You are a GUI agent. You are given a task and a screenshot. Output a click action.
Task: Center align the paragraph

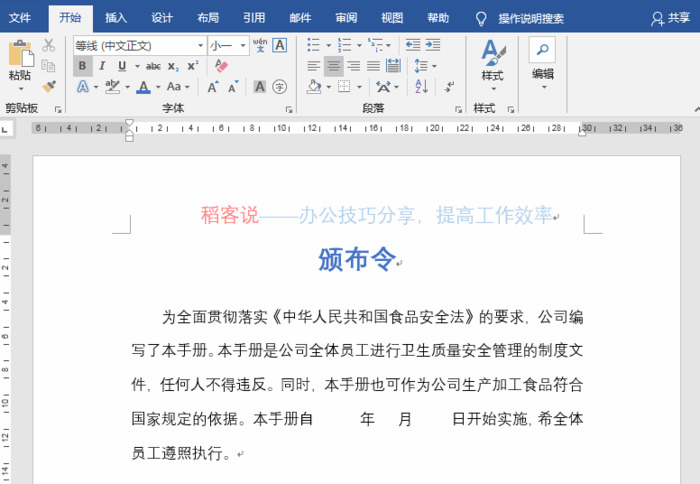pos(333,66)
